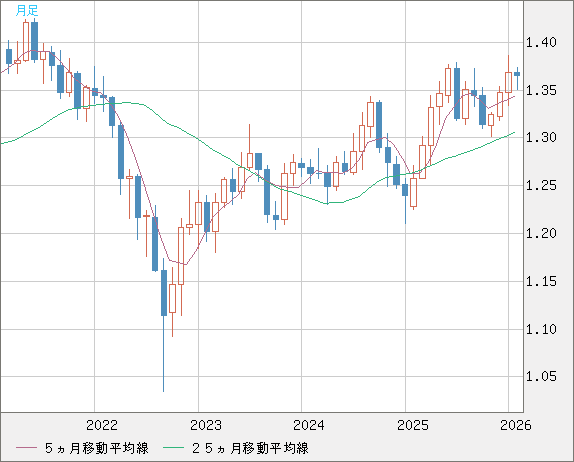
Task: Click the 1.30 price axis label
Action: pos(541,138)
